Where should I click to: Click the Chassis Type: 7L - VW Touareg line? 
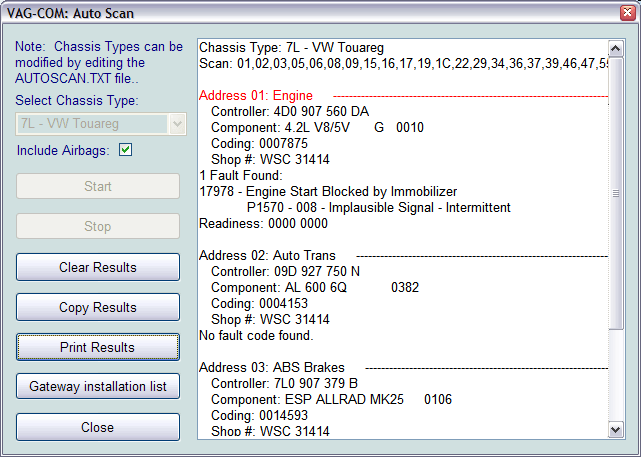[291, 48]
